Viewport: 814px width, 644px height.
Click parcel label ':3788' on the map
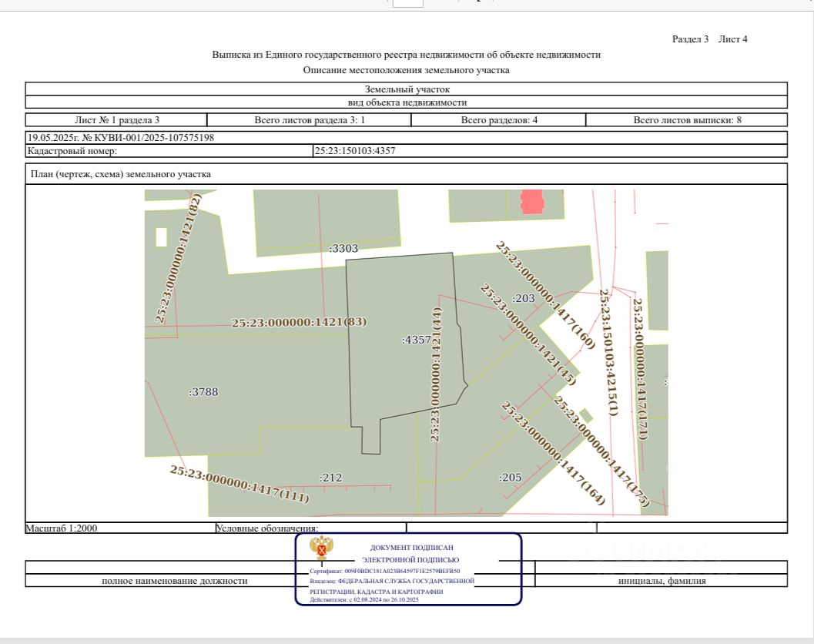point(203,392)
